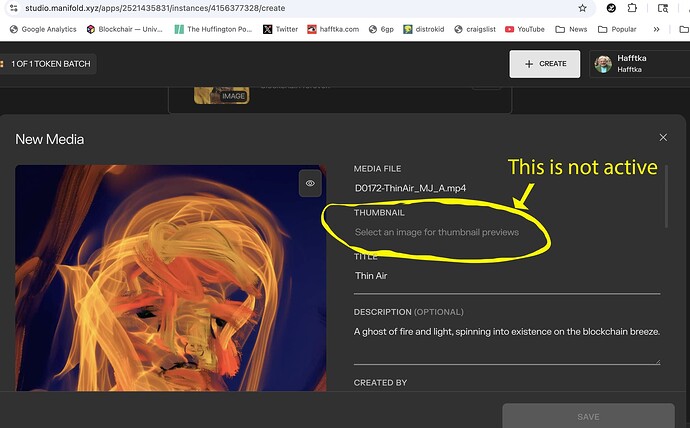Click the flame artwork media preview
The image size is (690, 428).
(170, 290)
